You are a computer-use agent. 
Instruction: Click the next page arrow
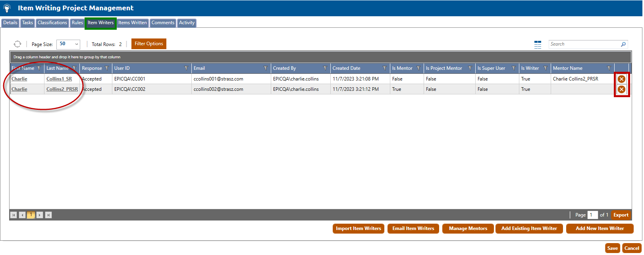pos(40,215)
